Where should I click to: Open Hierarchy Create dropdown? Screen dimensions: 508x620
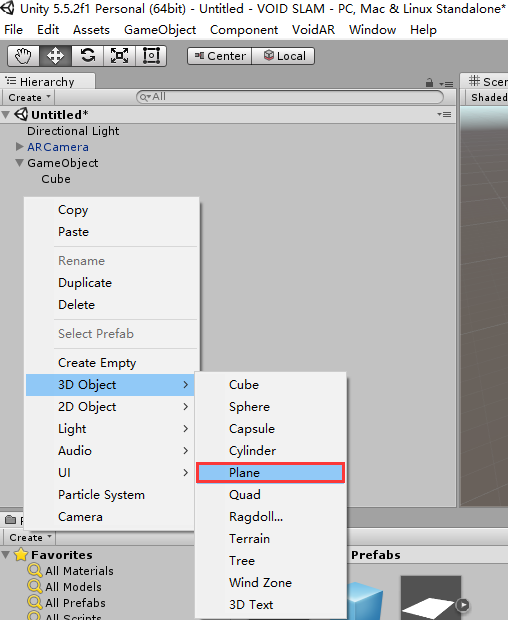(29, 97)
